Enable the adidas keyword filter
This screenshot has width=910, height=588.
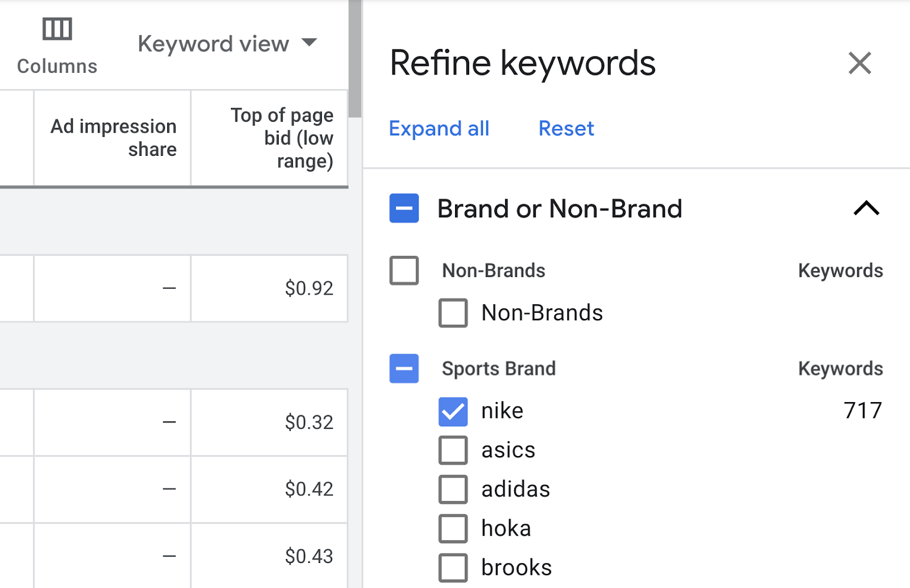click(x=453, y=488)
